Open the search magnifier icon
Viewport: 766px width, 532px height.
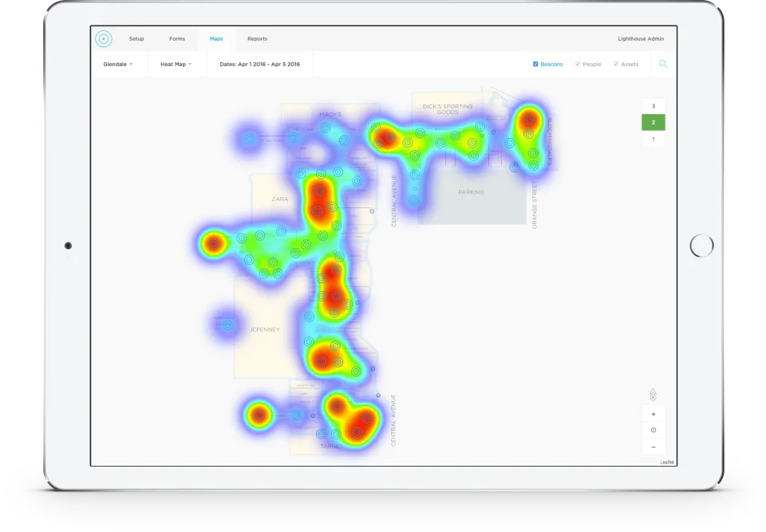pos(663,64)
